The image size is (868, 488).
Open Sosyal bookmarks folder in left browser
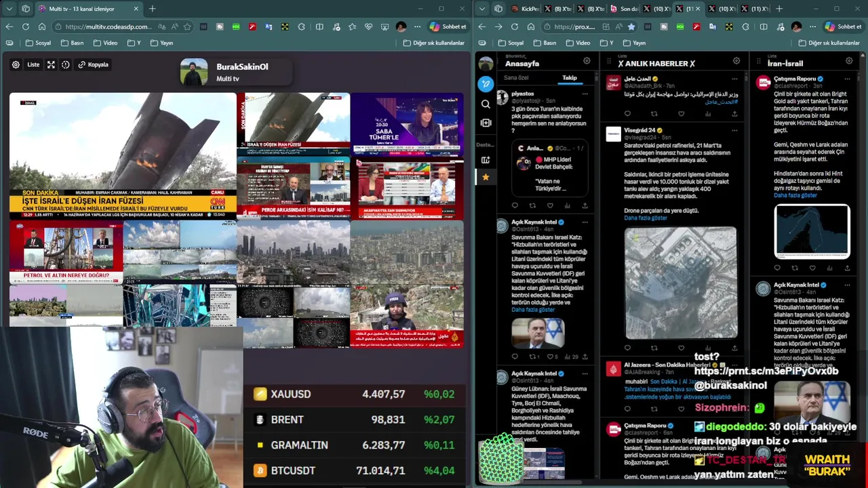(x=38, y=43)
